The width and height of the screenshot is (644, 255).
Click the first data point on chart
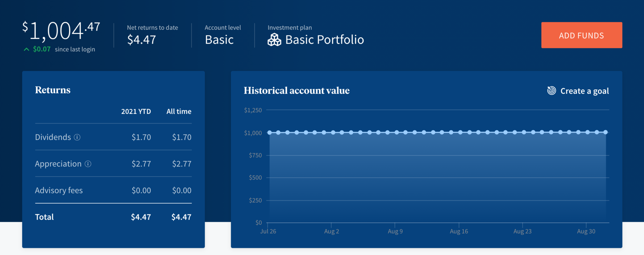point(270,132)
